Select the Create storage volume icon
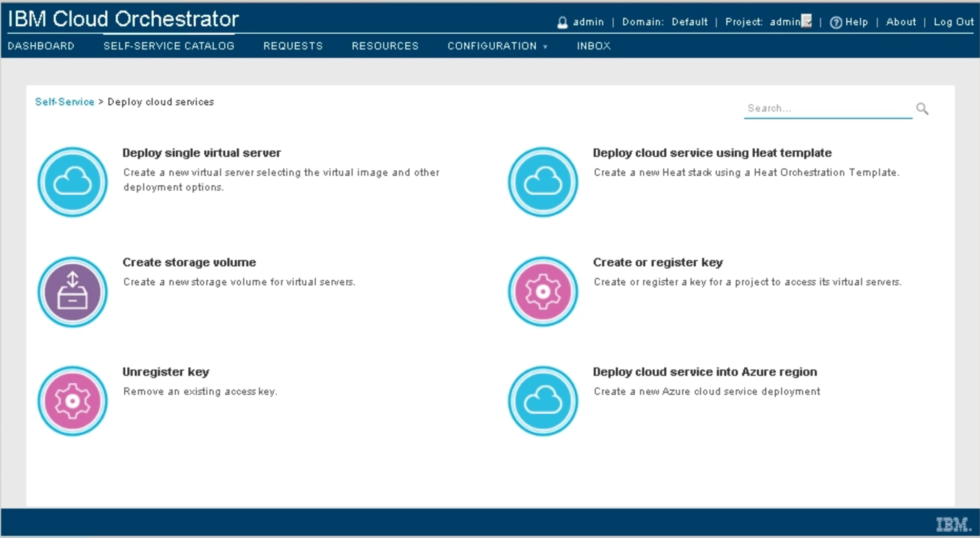 point(72,291)
